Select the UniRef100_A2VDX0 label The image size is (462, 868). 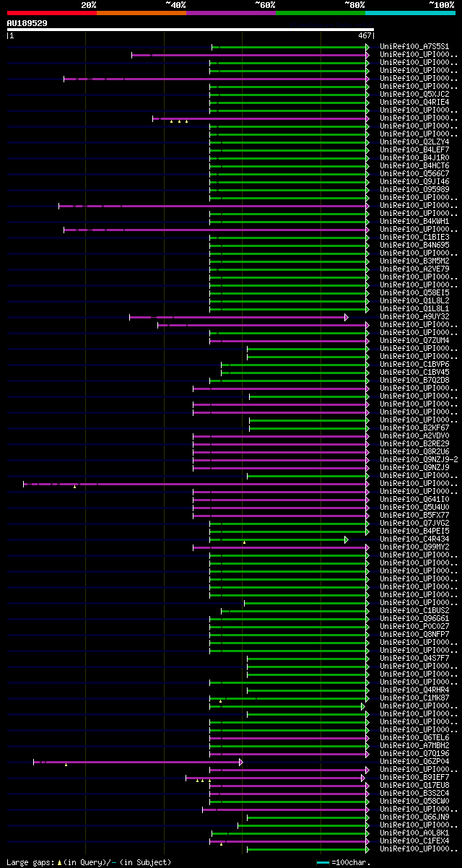[414, 435]
